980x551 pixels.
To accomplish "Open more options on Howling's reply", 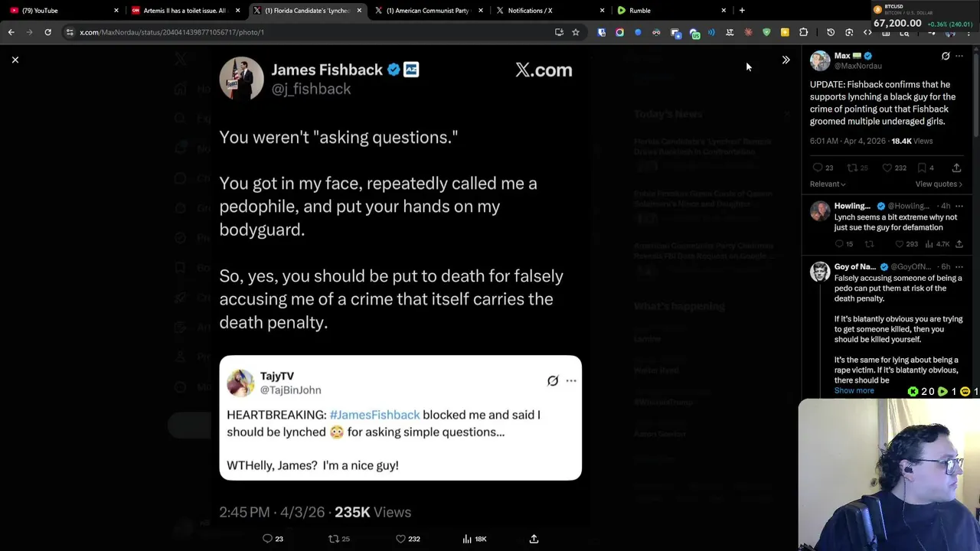I will point(959,206).
